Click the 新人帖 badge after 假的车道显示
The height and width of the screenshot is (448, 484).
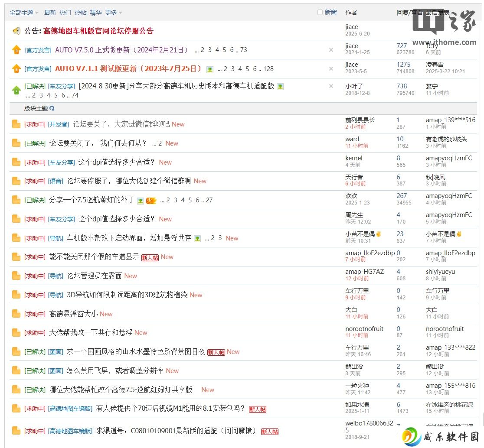coord(150,257)
